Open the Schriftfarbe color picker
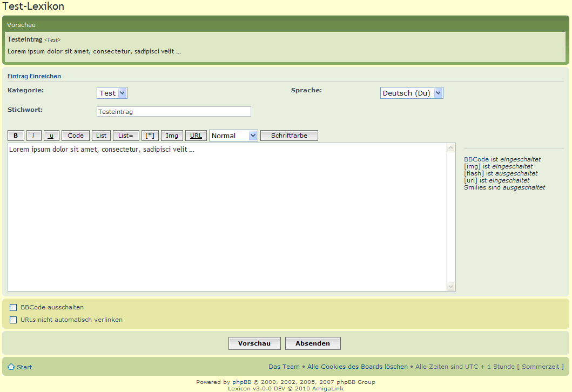This screenshot has height=392, width=572. tap(289, 136)
